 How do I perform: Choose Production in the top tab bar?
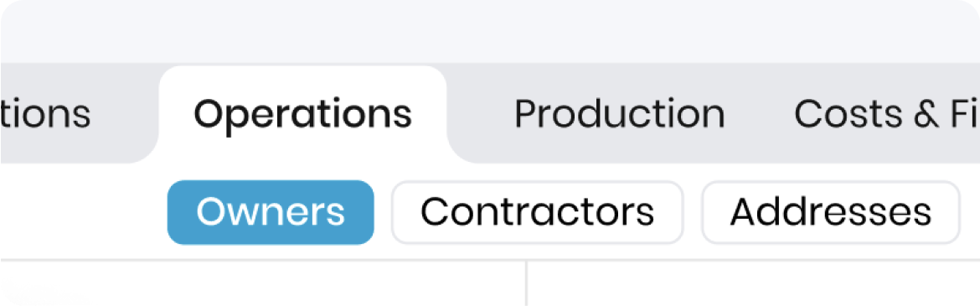click(619, 114)
